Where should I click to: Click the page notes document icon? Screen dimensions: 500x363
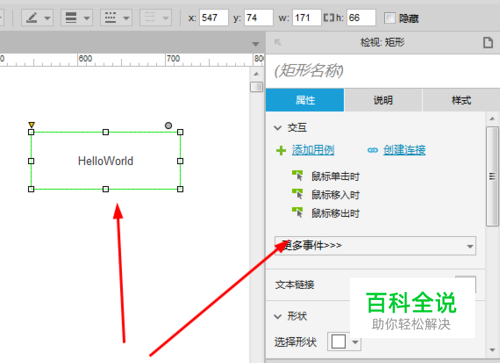coord(488,43)
